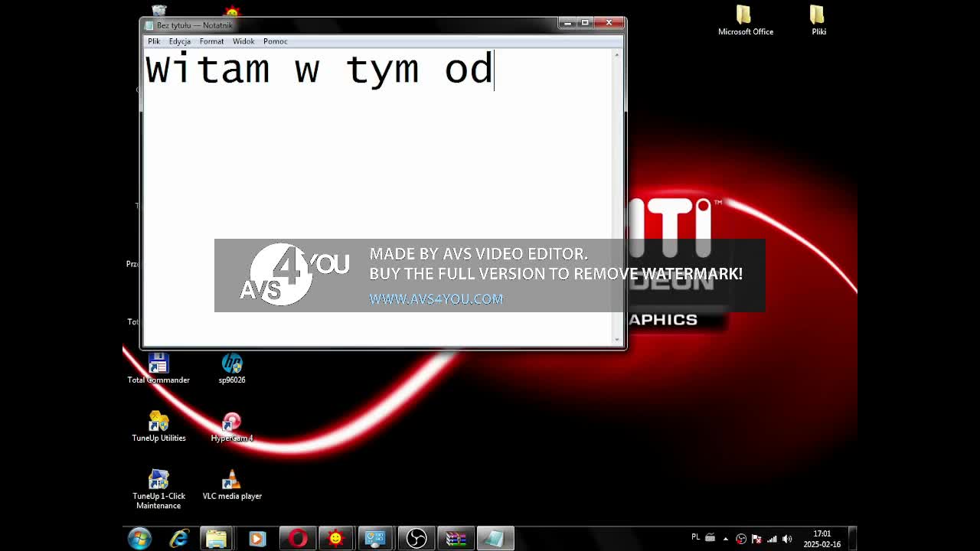980x551 pixels.
Task: Select the Pliki folder on desktop
Action: pyautogui.click(x=818, y=21)
